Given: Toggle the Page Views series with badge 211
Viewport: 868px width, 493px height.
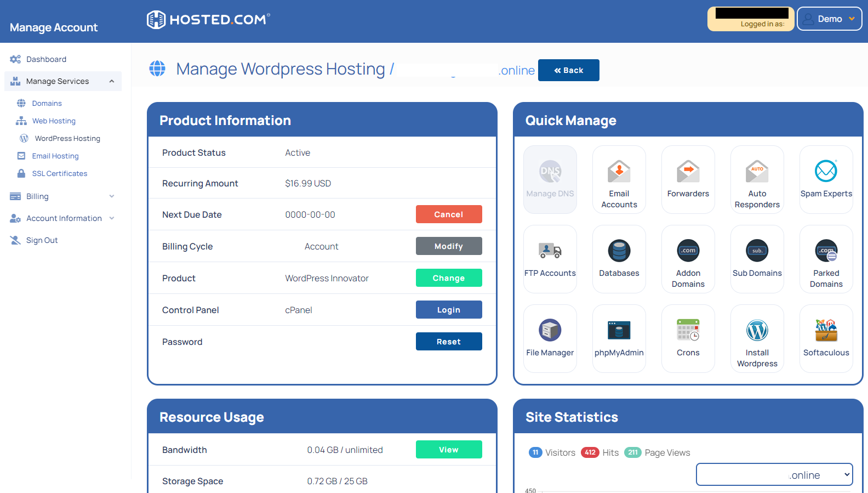Looking at the screenshot, I should [x=657, y=452].
